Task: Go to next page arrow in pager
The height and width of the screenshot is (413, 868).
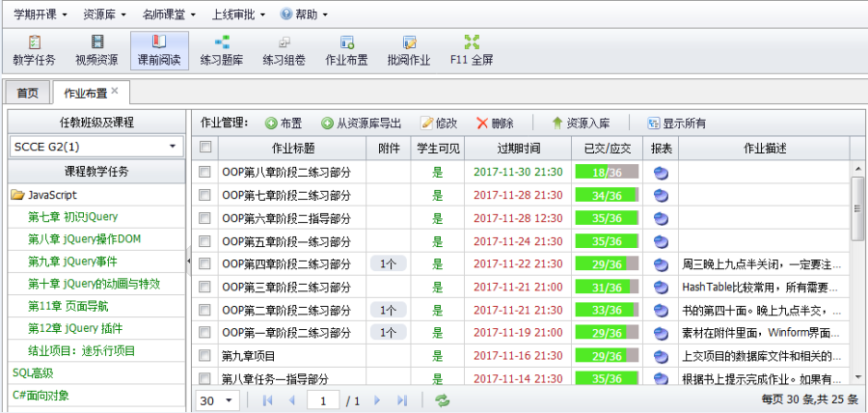Action: (377, 400)
